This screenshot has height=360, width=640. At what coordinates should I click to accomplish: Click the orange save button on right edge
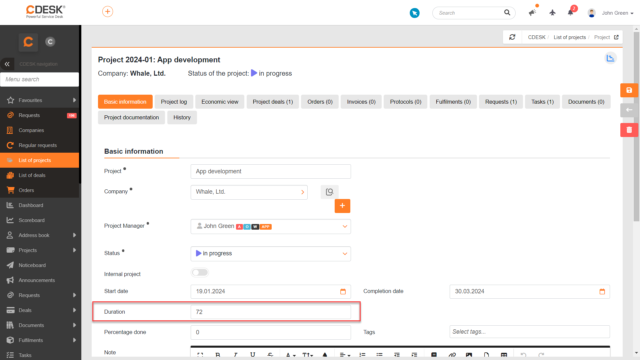pyautogui.click(x=629, y=90)
